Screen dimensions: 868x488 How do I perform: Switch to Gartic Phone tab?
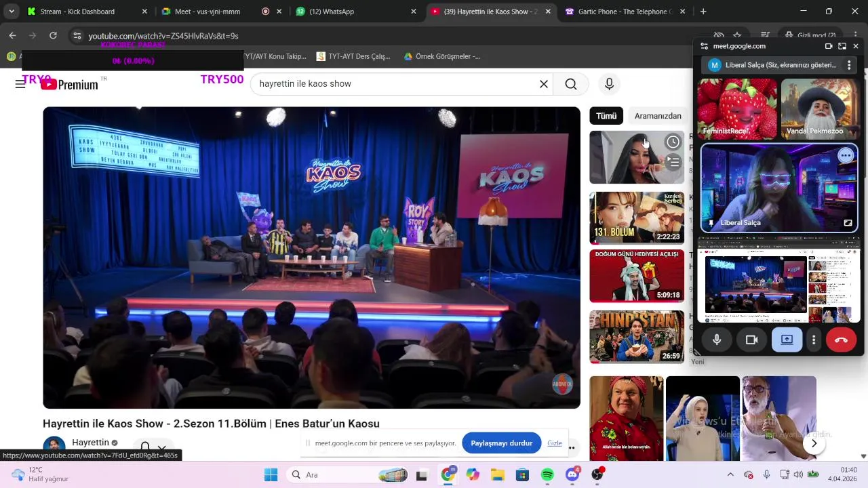point(625,12)
